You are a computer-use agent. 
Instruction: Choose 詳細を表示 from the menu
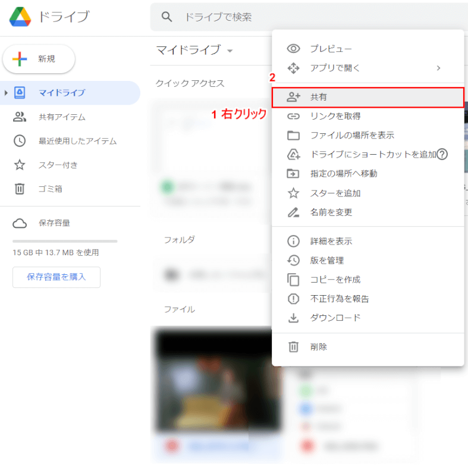[368, 242]
